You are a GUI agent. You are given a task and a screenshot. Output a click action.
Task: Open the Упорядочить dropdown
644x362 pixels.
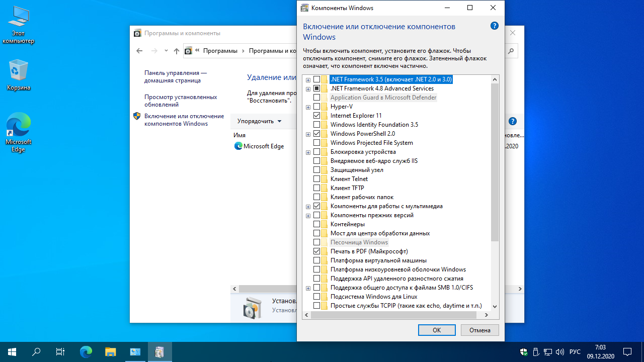point(260,121)
